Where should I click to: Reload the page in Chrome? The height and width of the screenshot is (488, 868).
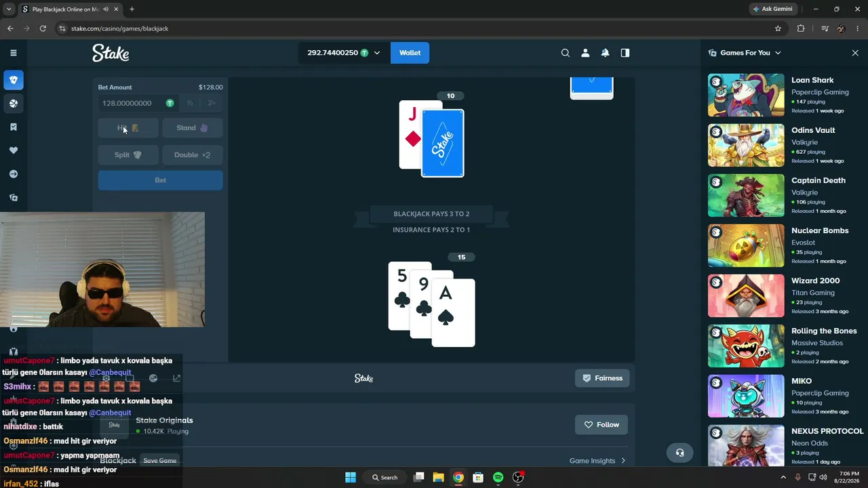click(43, 28)
